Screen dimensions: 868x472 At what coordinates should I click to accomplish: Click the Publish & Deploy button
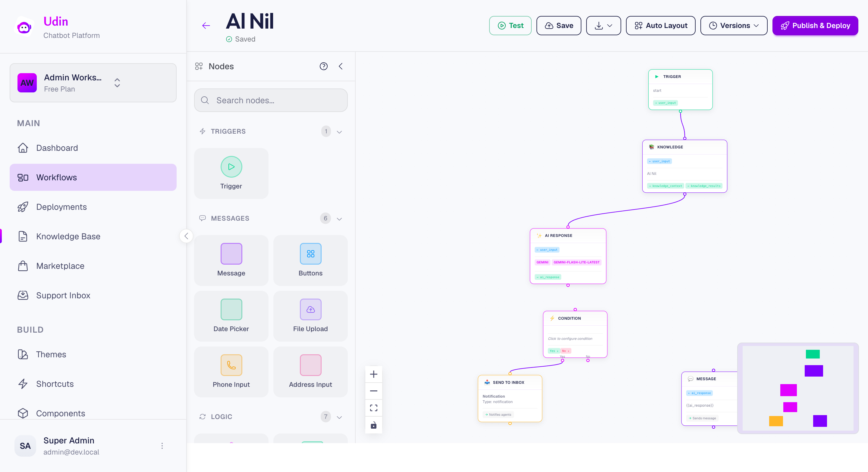(815, 25)
